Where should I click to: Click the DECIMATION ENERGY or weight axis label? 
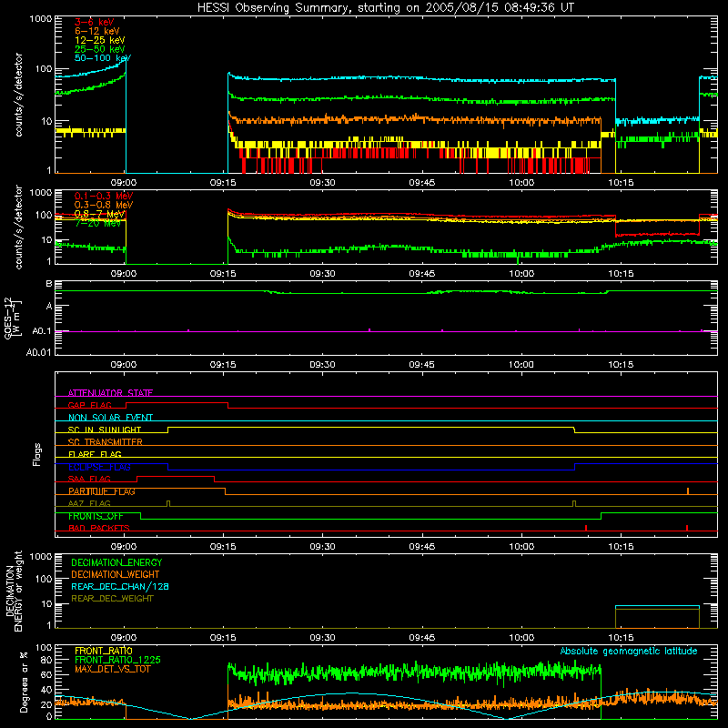click(x=14, y=591)
